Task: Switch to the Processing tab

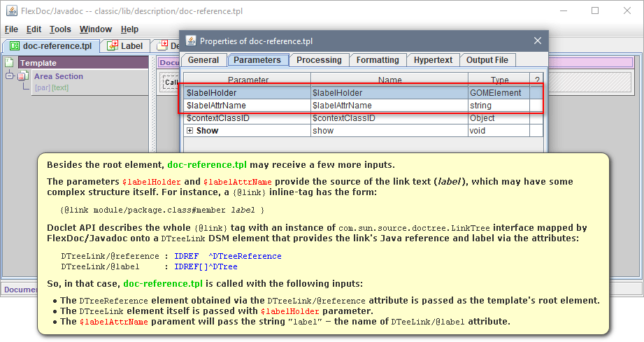Action: point(319,60)
